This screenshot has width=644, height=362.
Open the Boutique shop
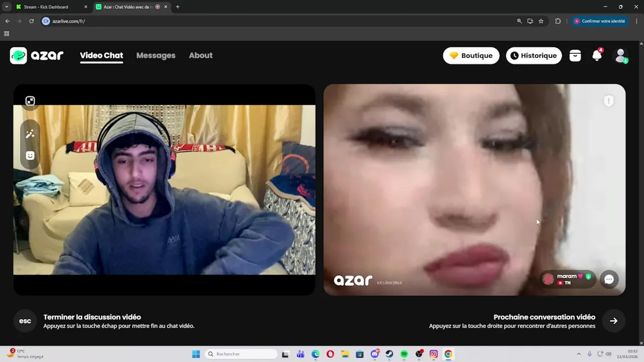pos(471,55)
